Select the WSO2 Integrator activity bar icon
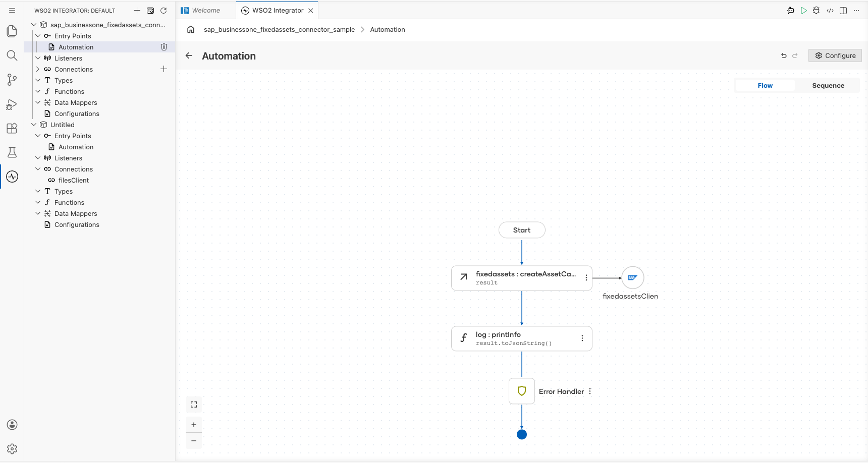The image size is (868, 463). pos(12,177)
